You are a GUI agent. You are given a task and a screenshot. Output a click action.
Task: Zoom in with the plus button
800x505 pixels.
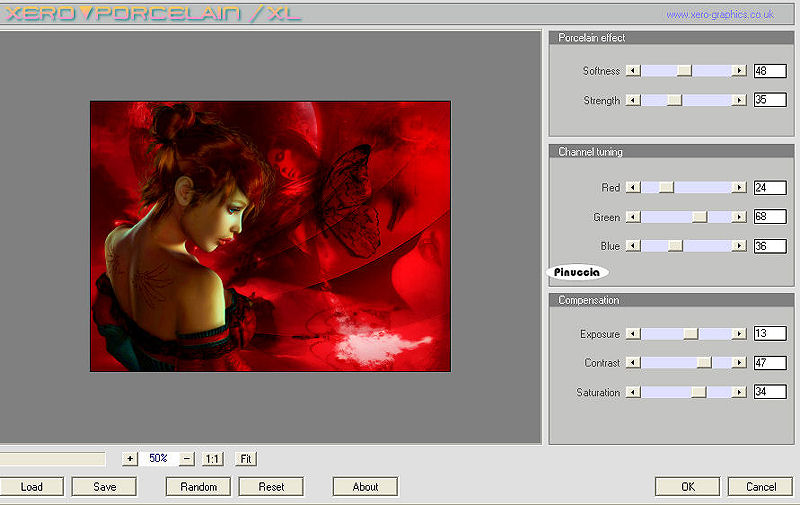pos(130,459)
